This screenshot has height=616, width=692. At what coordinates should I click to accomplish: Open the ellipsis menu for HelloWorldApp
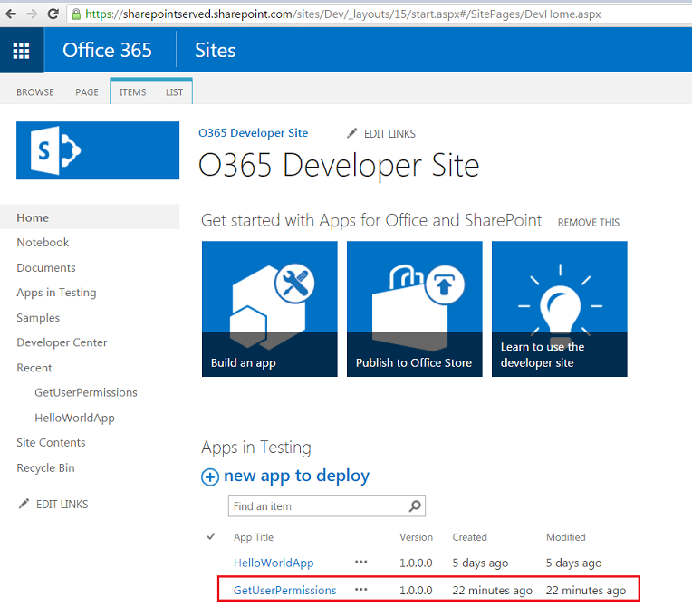click(x=361, y=563)
